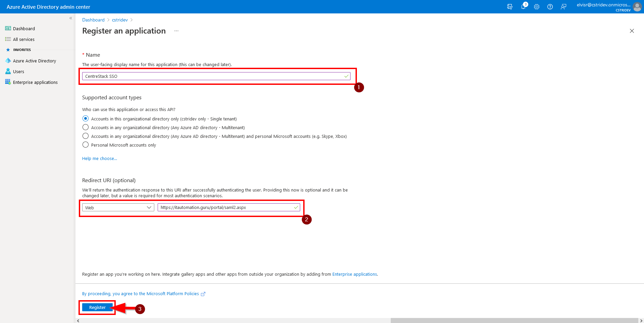644x323 pixels.
Task: Click the external link icon after Platform Policies
Action: 203,294
